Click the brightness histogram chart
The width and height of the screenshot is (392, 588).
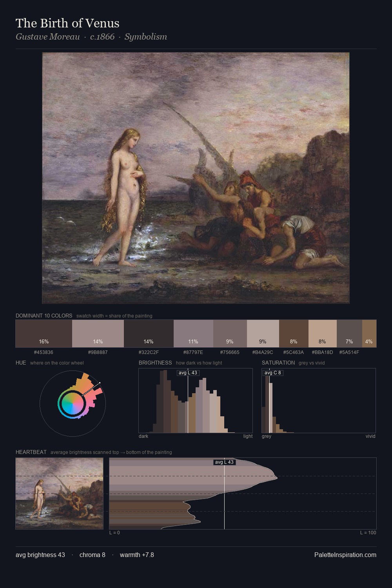(196, 401)
